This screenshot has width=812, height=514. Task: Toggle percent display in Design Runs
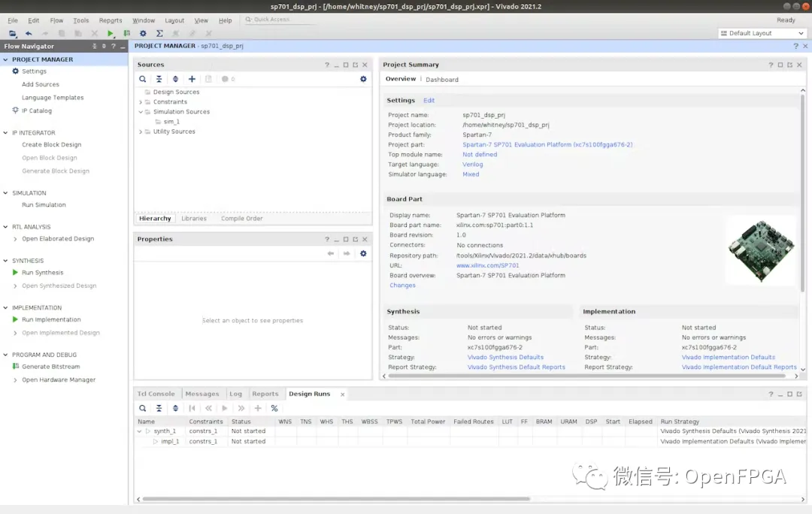pyautogui.click(x=274, y=408)
